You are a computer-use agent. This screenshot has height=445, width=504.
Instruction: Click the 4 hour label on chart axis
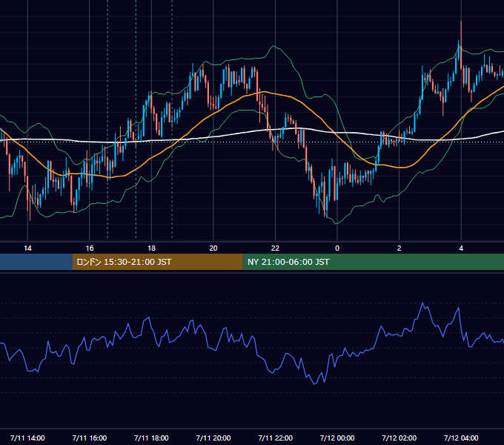tap(461, 248)
